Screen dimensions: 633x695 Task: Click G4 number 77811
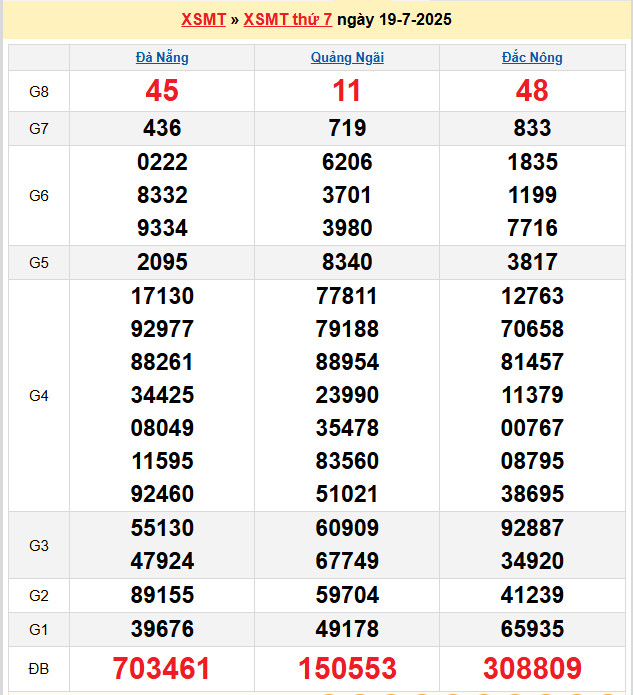pos(347,296)
